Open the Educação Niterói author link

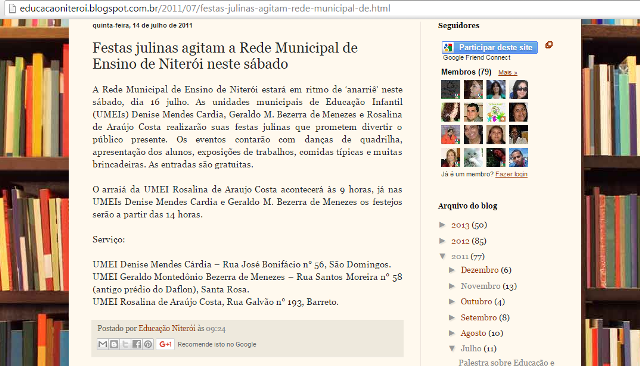(167, 328)
